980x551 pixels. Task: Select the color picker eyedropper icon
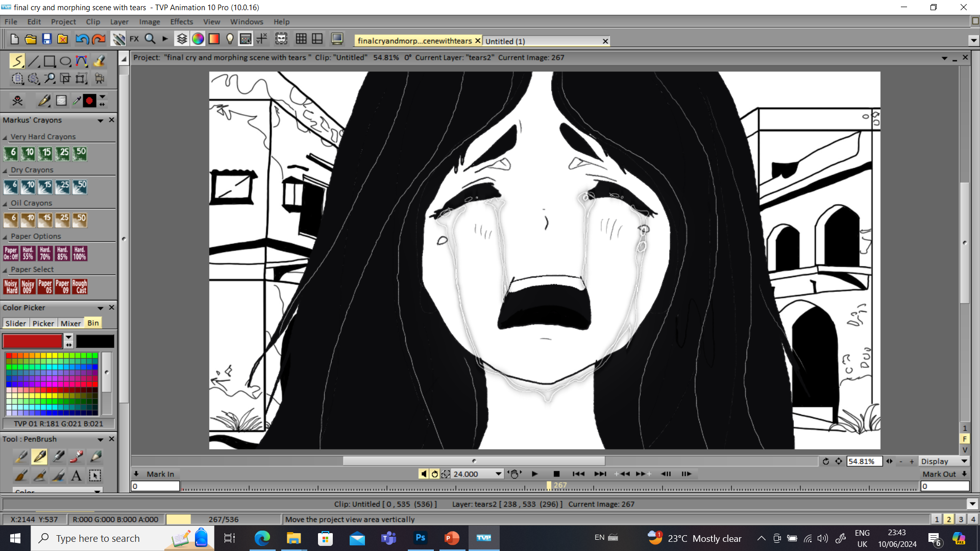[x=77, y=101]
